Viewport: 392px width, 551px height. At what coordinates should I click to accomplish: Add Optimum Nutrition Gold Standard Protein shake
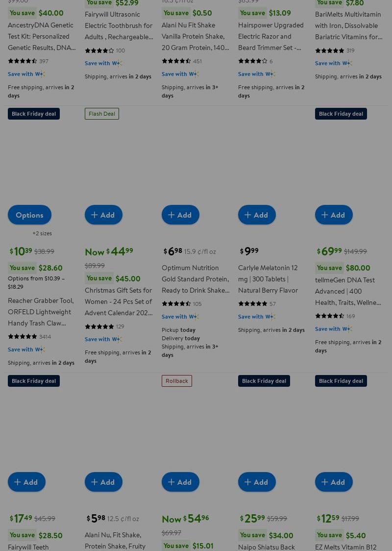[x=180, y=215]
